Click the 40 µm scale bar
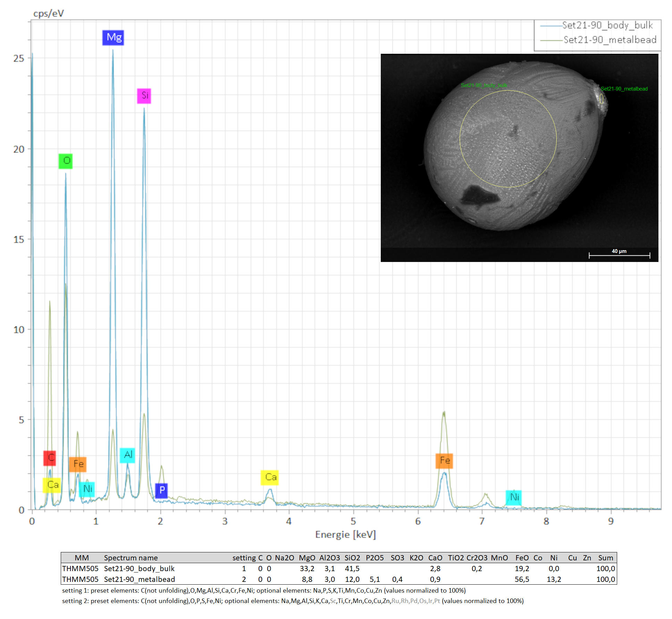Image resolution: width=672 pixels, height=619 pixels. pyautogui.click(x=619, y=255)
